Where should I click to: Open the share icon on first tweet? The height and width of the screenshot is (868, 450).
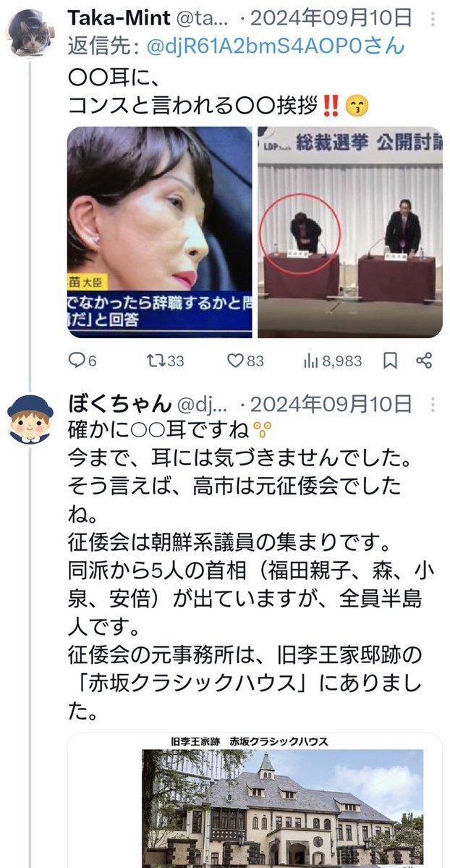[424, 361]
